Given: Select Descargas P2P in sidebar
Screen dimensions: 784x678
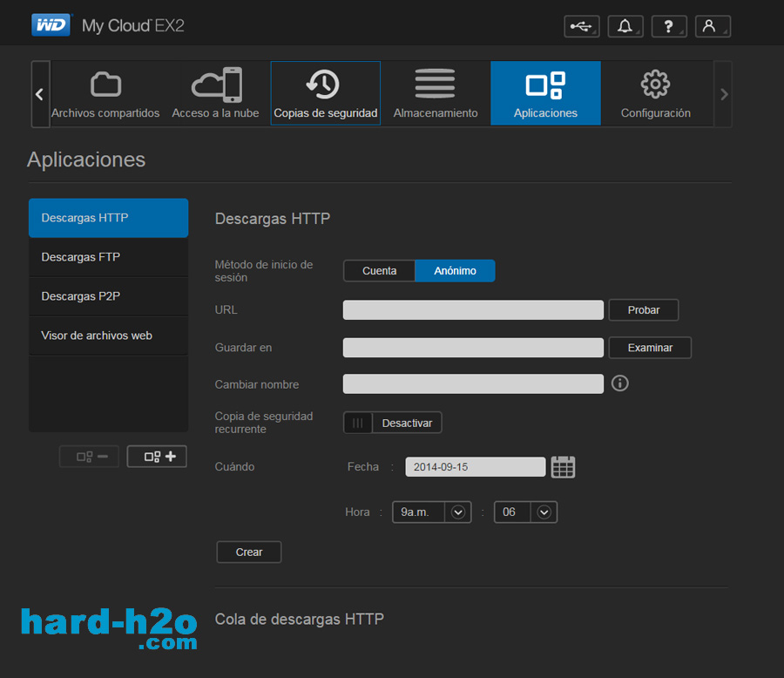Looking at the screenshot, I should (109, 296).
